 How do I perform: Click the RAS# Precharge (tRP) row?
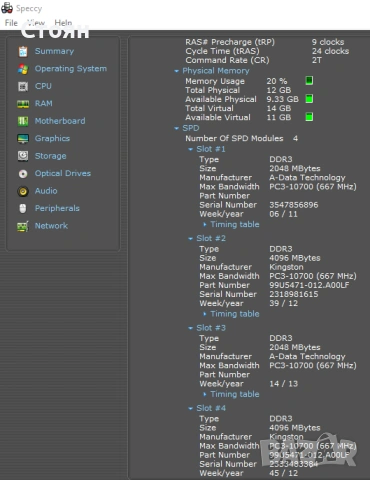(265, 42)
